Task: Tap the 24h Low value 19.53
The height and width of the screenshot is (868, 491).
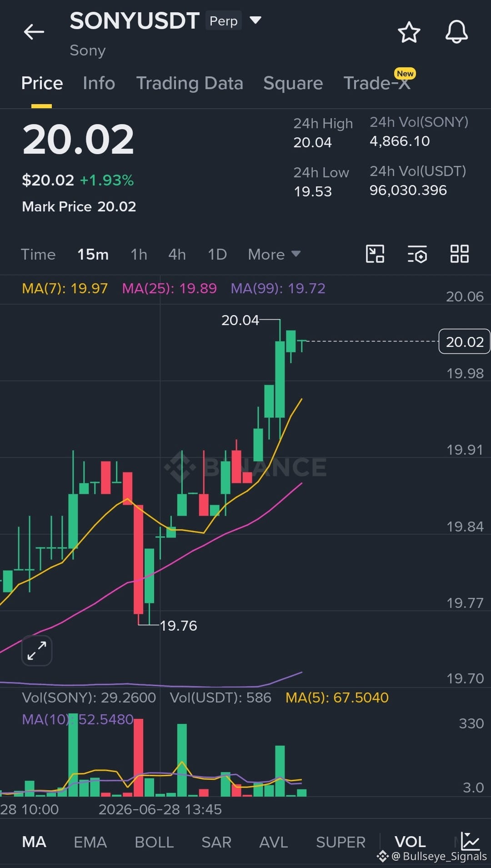Action: [313, 191]
